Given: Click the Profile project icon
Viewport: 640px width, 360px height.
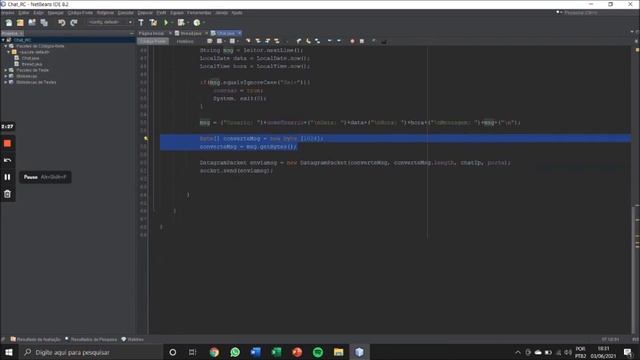Looking at the screenshot, I should pos(197,22).
